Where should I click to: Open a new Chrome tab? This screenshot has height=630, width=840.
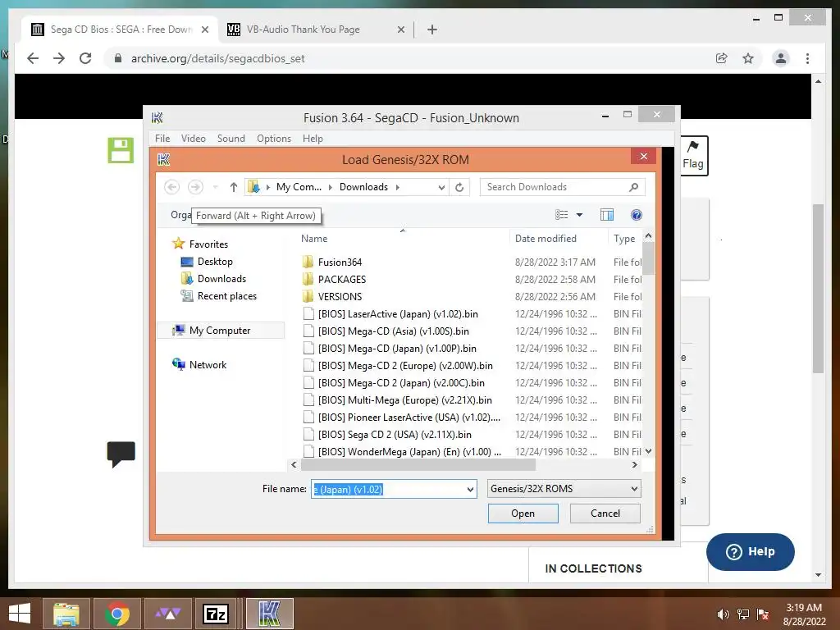coord(432,30)
